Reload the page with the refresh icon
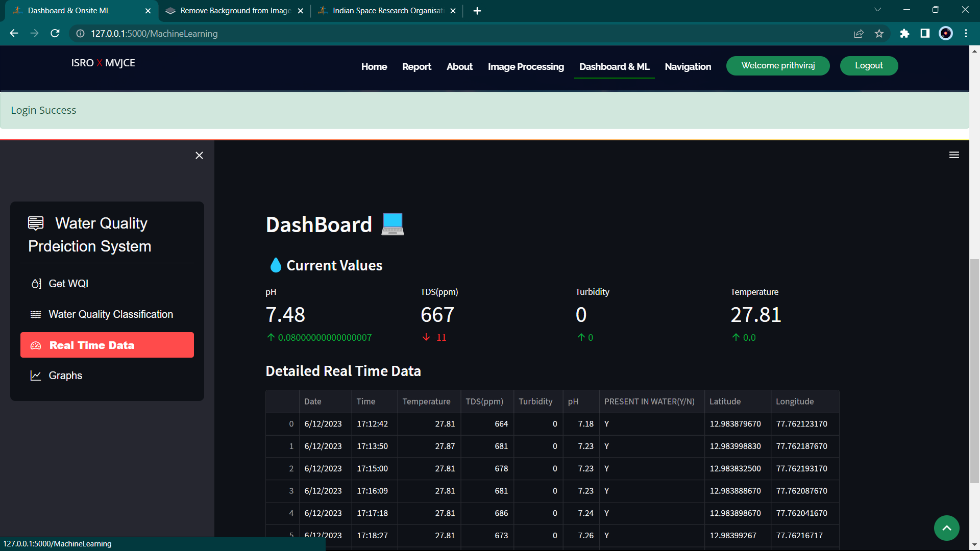Screen dimensions: 980x551 tap(55, 33)
